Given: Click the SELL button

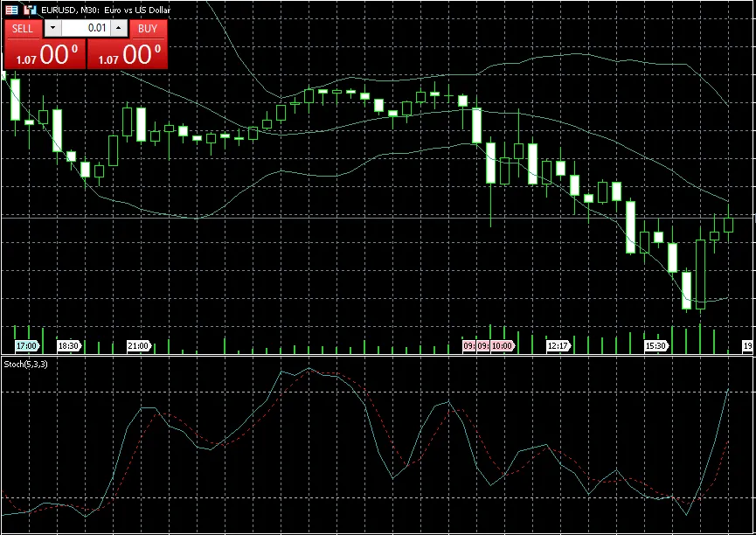Looking at the screenshot, I should coord(23,29).
